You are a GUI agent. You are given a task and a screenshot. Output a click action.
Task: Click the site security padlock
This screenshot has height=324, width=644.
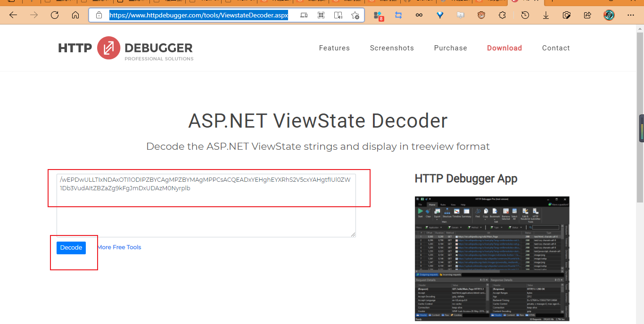(98, 15)
